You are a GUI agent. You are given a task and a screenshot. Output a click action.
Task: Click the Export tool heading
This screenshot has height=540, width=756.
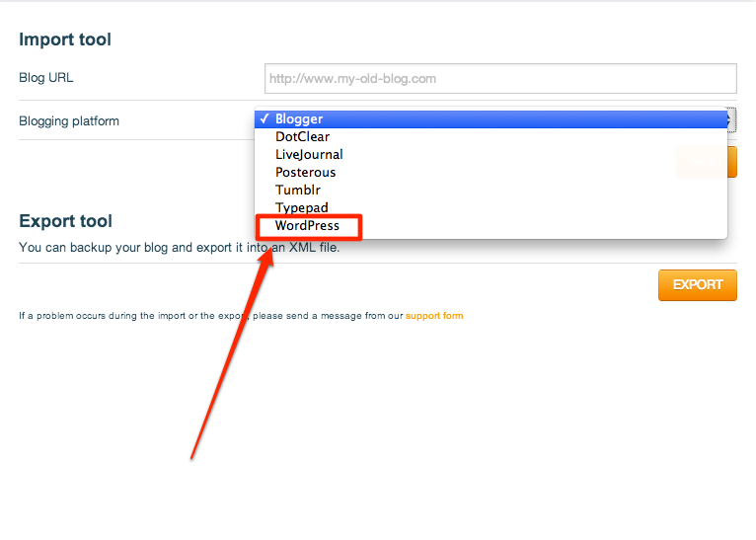(65, 221)
